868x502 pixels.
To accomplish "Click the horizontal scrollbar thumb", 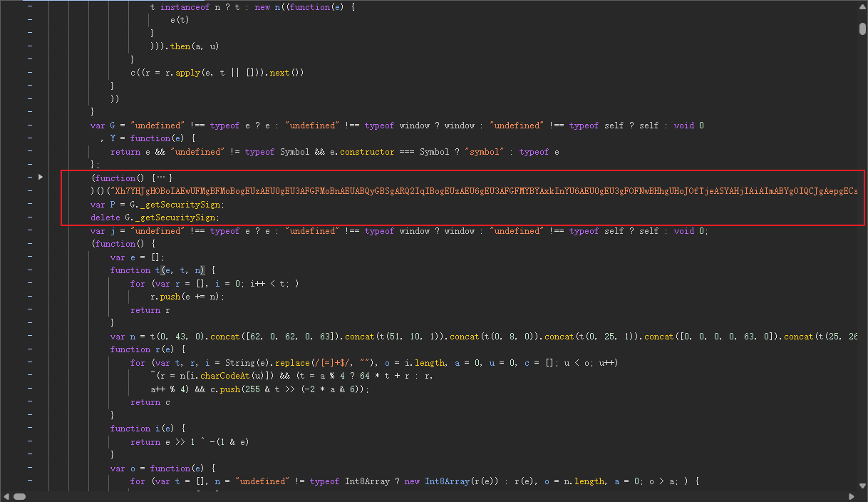I will tap(20, 496).
